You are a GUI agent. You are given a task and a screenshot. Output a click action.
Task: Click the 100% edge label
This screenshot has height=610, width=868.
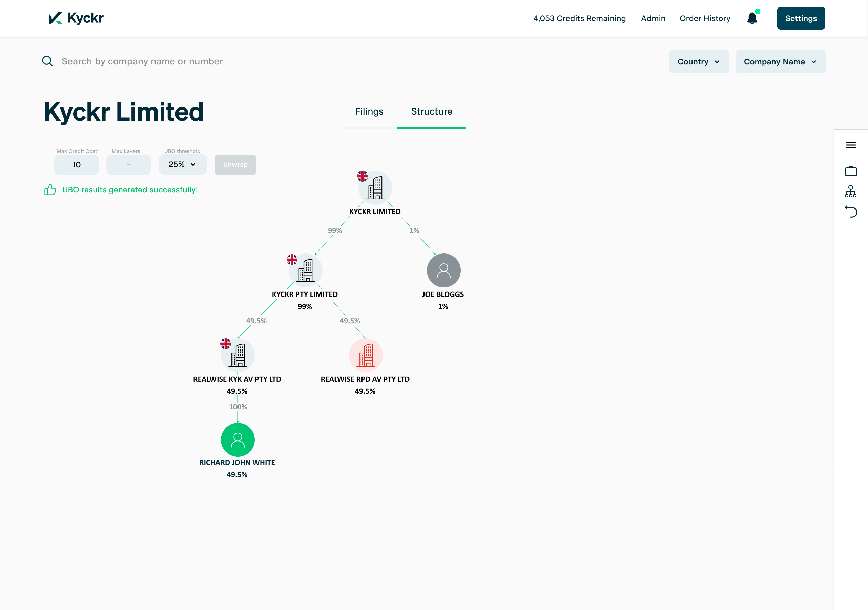tap(238, 407)
